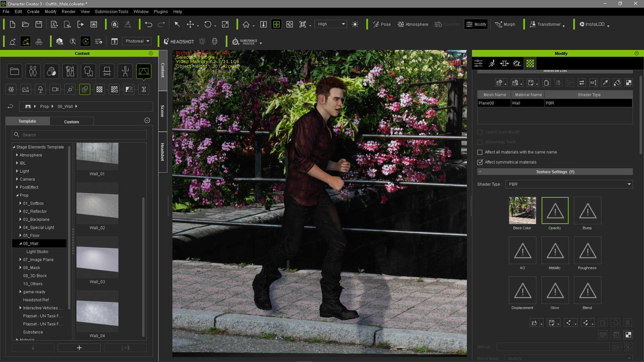
Task: Click the plus add button below content
Action: pos(79,348)
